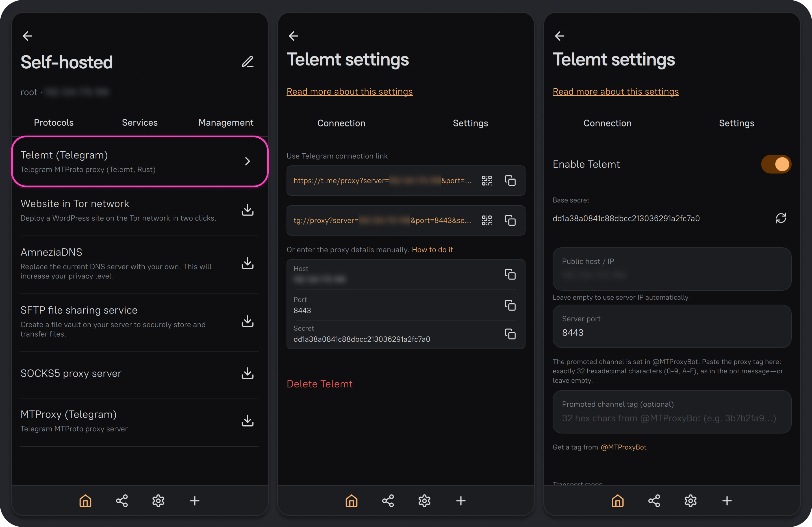Select Settings tab on right Telemt screen
Image resolution: width=812 pixels, height=527 pixels.
[x=736, y=123]
